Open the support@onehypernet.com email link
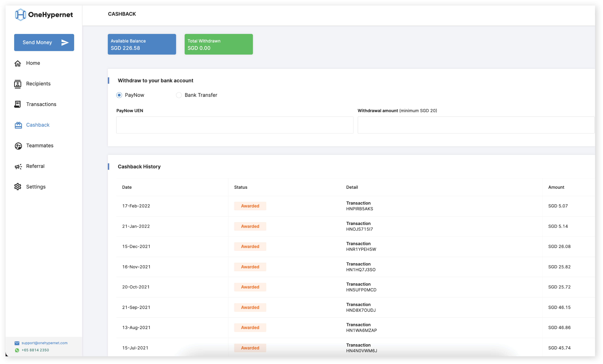Viewport: 603px width, 364px height. [44, 343]
